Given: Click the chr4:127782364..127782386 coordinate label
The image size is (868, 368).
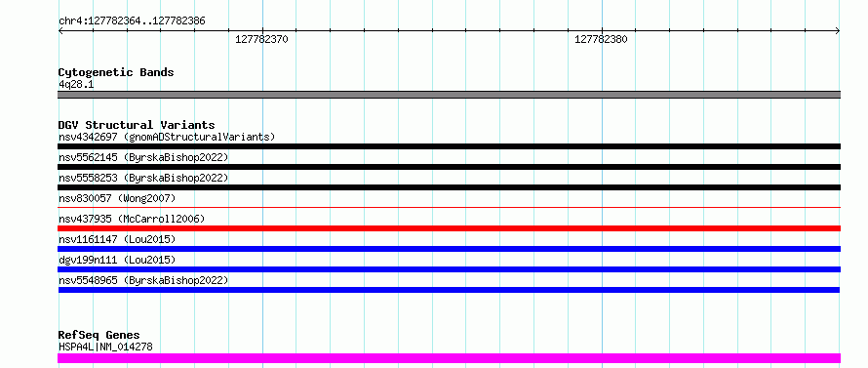Looking at the screenshot, I should [132, 21].
